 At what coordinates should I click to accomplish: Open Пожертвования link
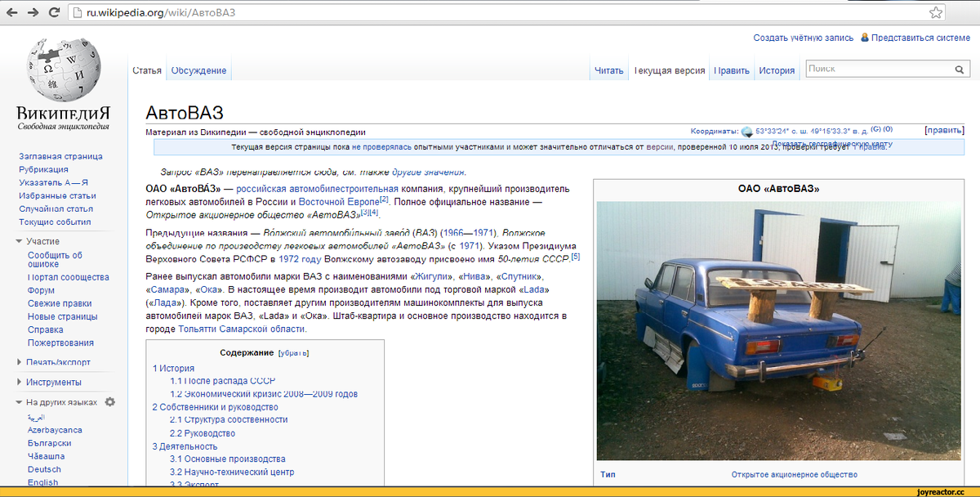(60, 343)
